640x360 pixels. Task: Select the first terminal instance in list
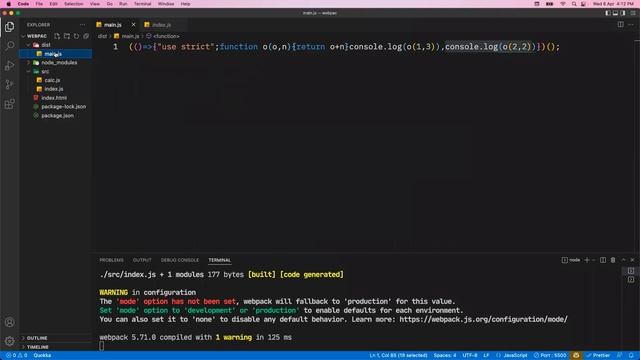631,271
